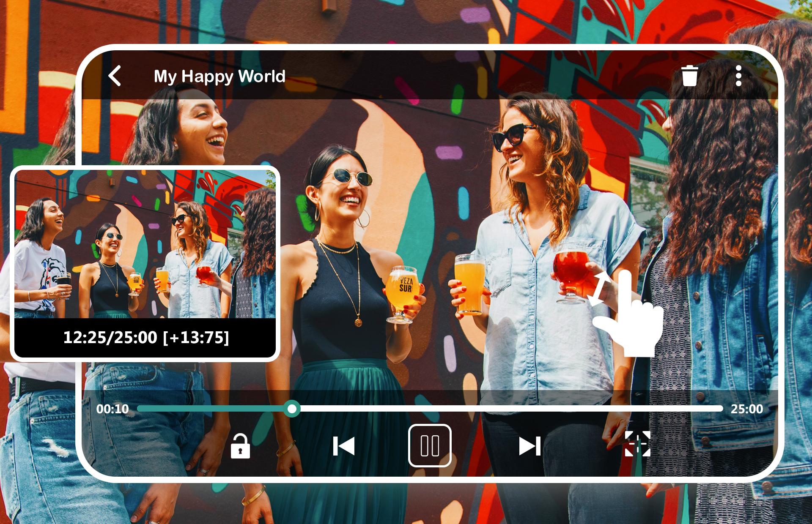Click the 25:00 total duration label
The width and height of the screenshot is (812, 524).
point(747,409)
